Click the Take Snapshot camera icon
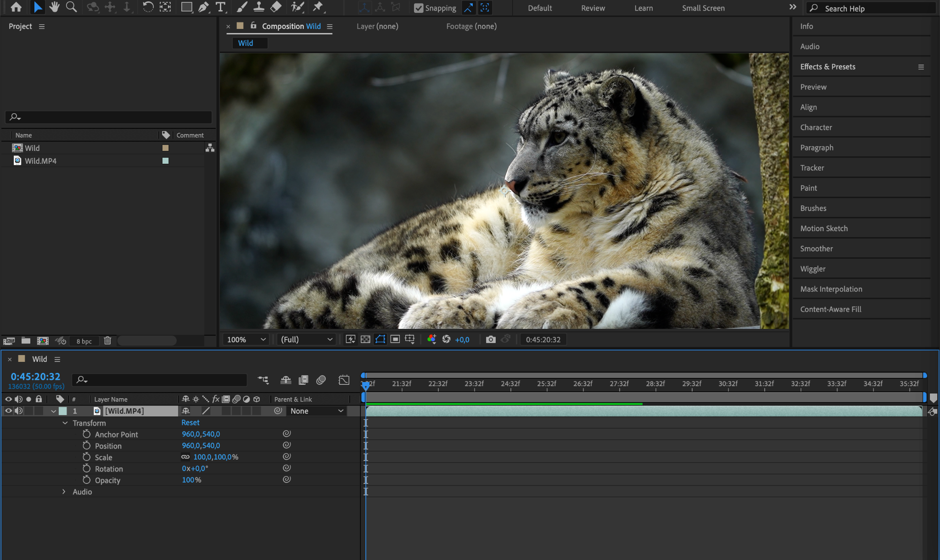The image size is (940, 560). (491, 339)
